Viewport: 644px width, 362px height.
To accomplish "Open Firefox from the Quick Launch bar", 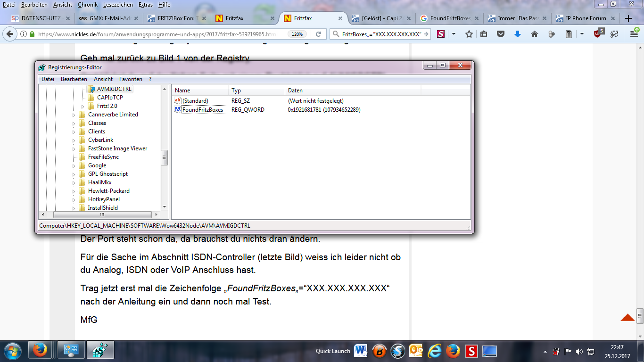I will point(453,351).
